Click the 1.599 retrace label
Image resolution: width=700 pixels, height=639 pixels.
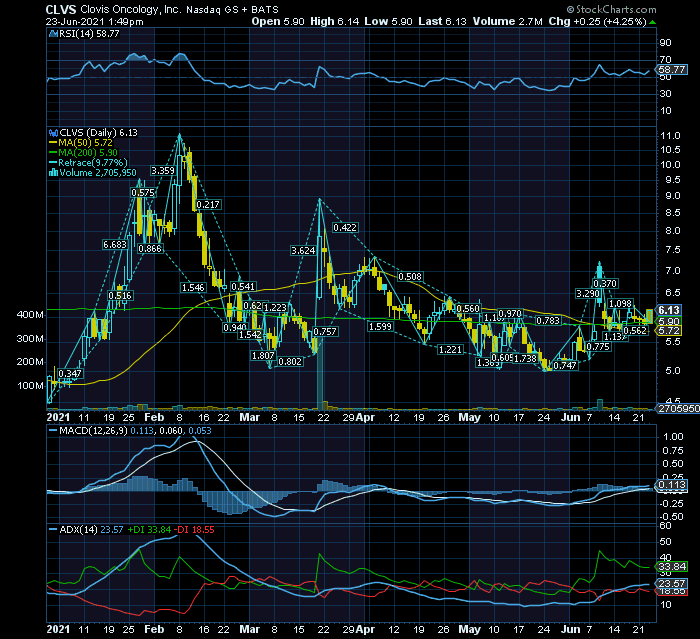click(380, 326)
